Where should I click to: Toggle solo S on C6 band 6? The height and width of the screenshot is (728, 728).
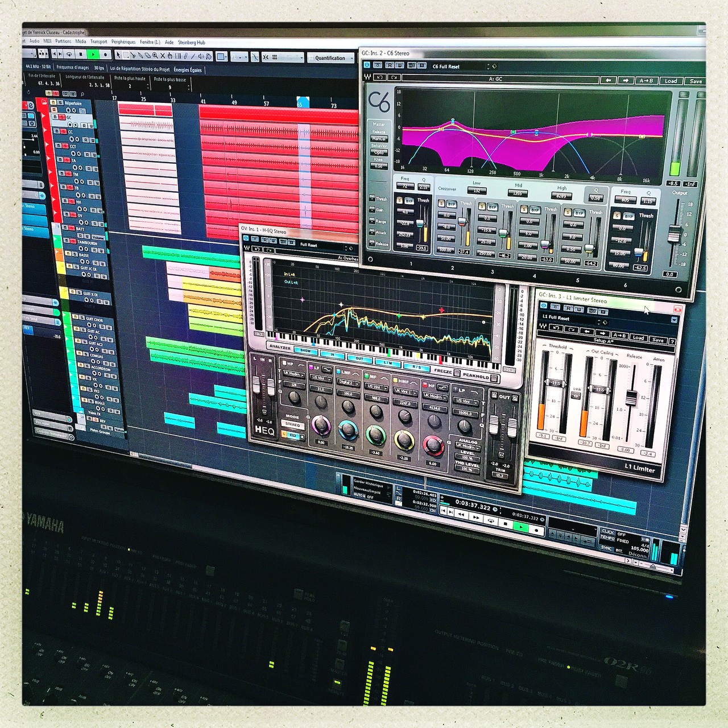coord(617,216)
